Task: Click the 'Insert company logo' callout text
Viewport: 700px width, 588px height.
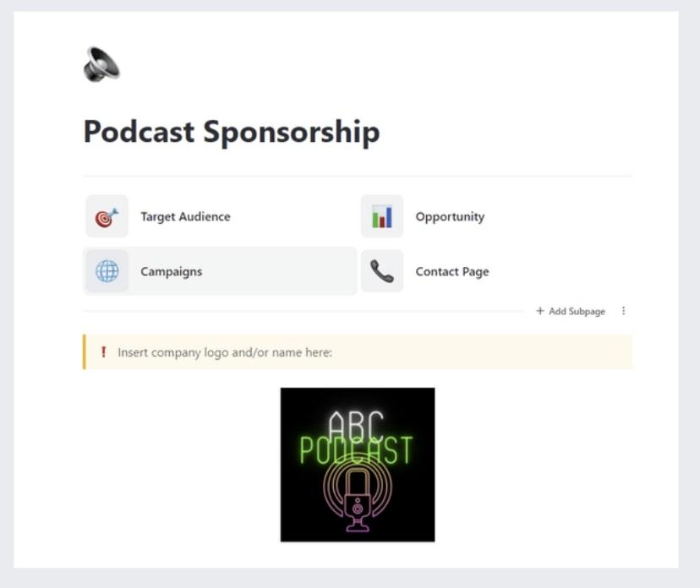Action: [225, 352]
